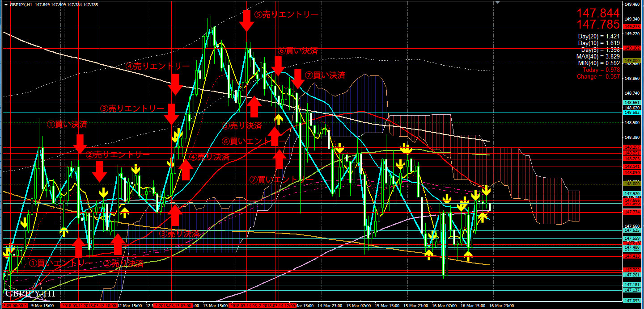Select the Day(10) = 1.619 readout

pyautogui.click(x=598, y=43)
